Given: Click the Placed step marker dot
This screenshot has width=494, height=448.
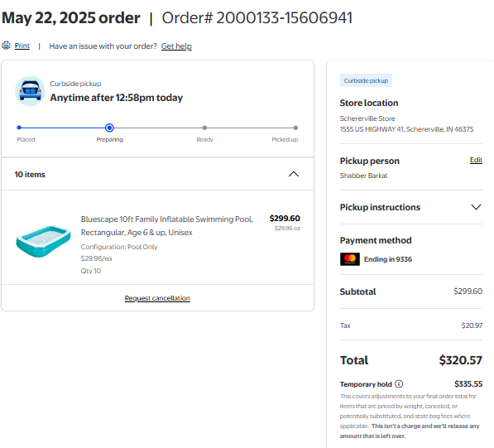Looking at the screenshot, I should 19,128.
